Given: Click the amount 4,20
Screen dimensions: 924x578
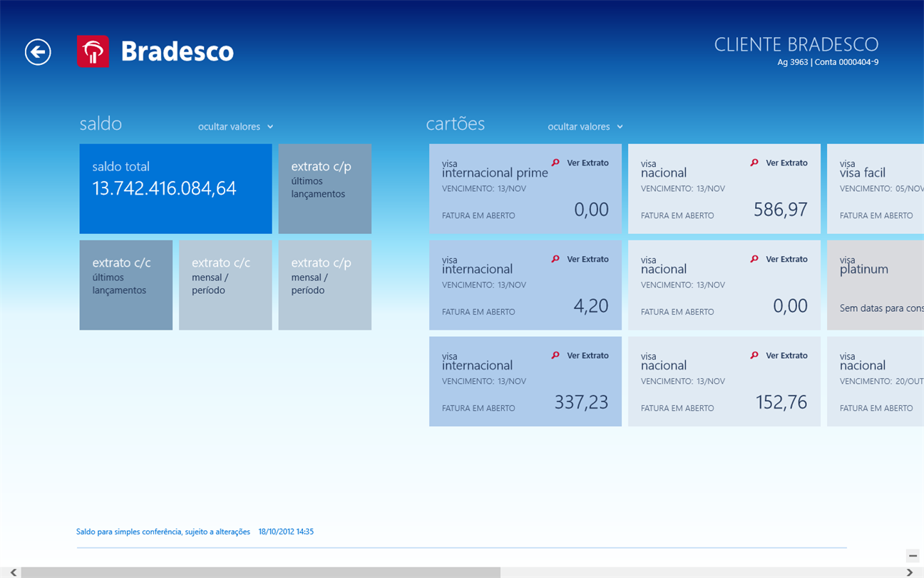Looking at the screenshot, I should [591, 305].
